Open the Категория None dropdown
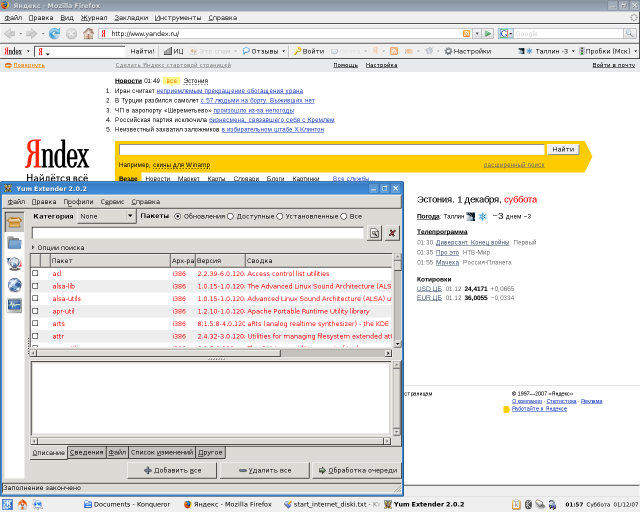Viewport: 640px width, 512px height. (106, 216)
